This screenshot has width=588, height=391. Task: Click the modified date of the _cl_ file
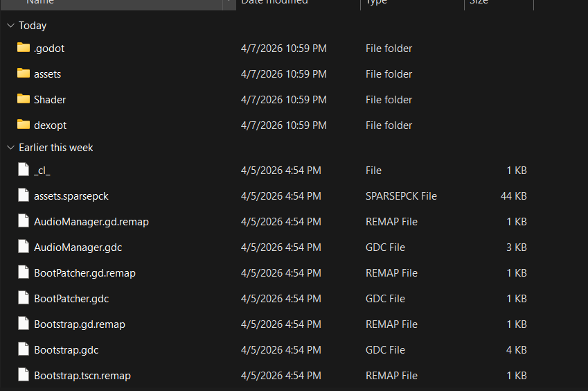pyautogui.click(x=281, y=171)
